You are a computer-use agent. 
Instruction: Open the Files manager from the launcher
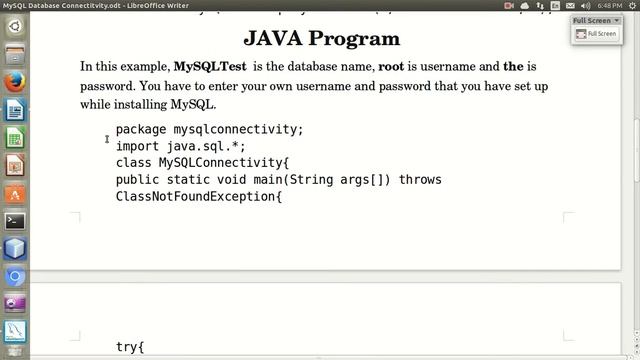point(15,55)
